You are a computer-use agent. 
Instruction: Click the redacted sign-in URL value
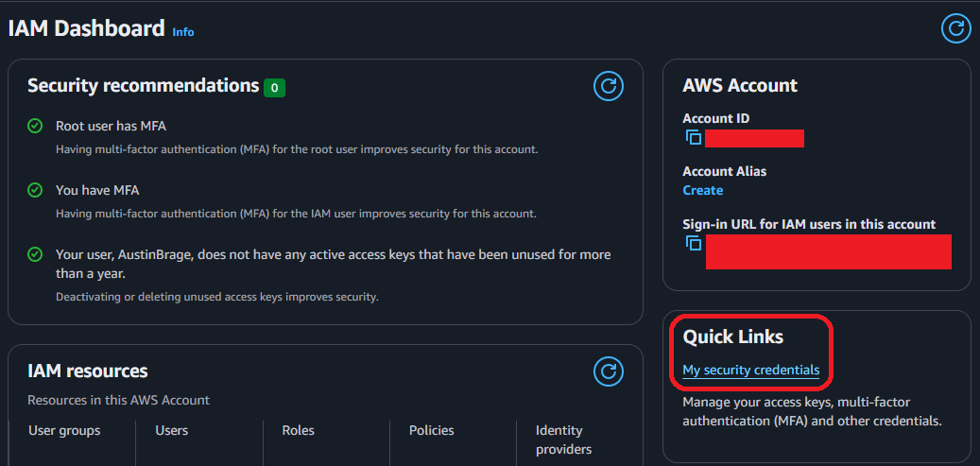click(828, 251)
